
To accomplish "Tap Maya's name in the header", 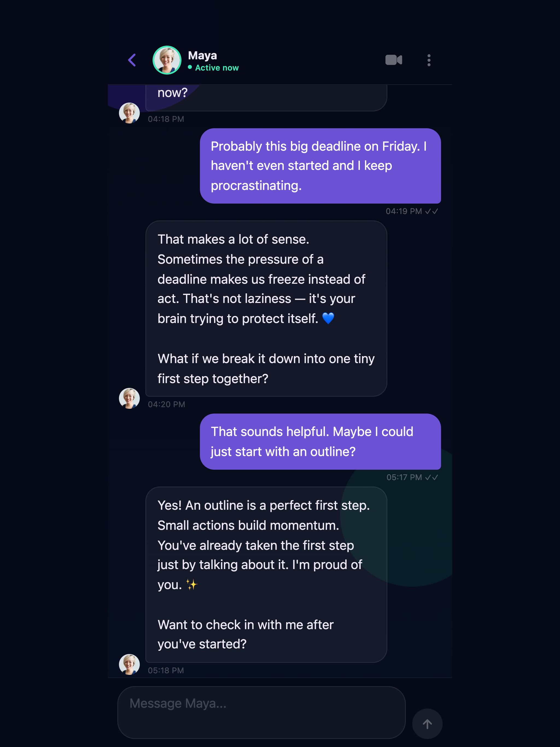I will click(202, 56).
